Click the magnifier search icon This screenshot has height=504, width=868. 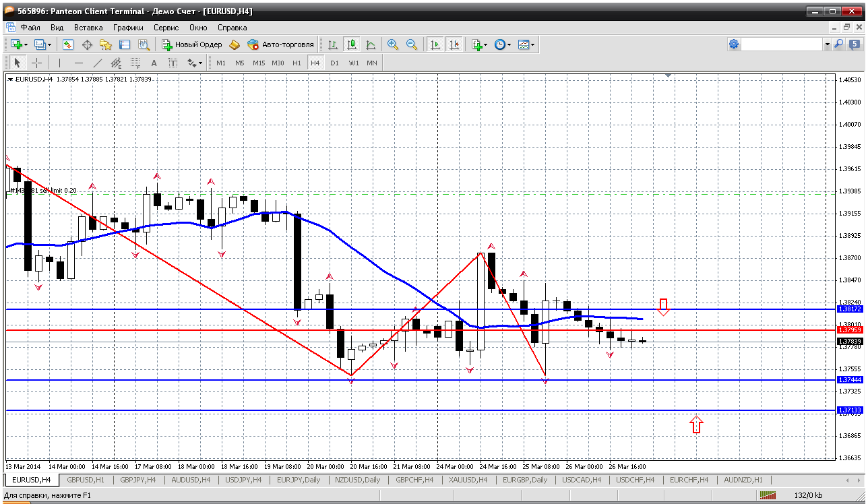coord(839,44)
